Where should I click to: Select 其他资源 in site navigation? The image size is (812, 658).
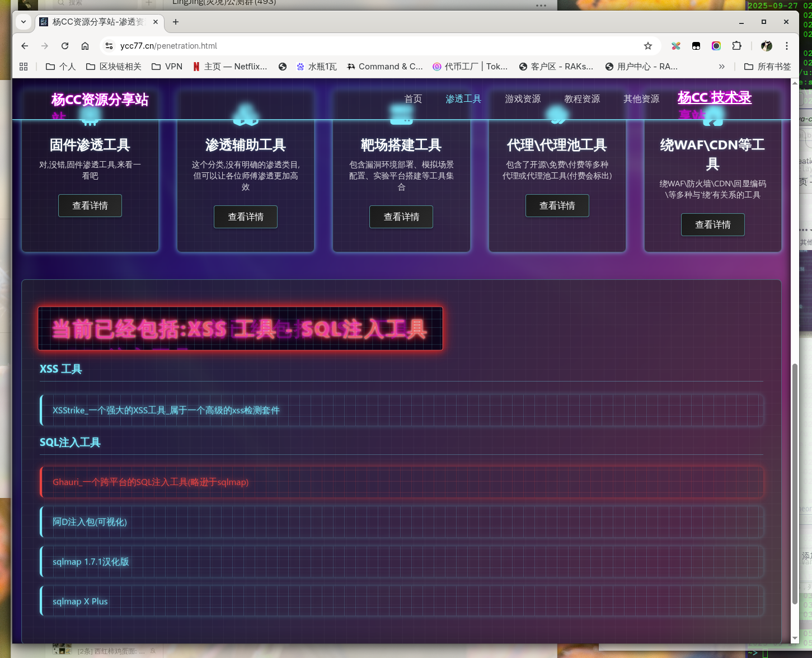pos(641,99)
